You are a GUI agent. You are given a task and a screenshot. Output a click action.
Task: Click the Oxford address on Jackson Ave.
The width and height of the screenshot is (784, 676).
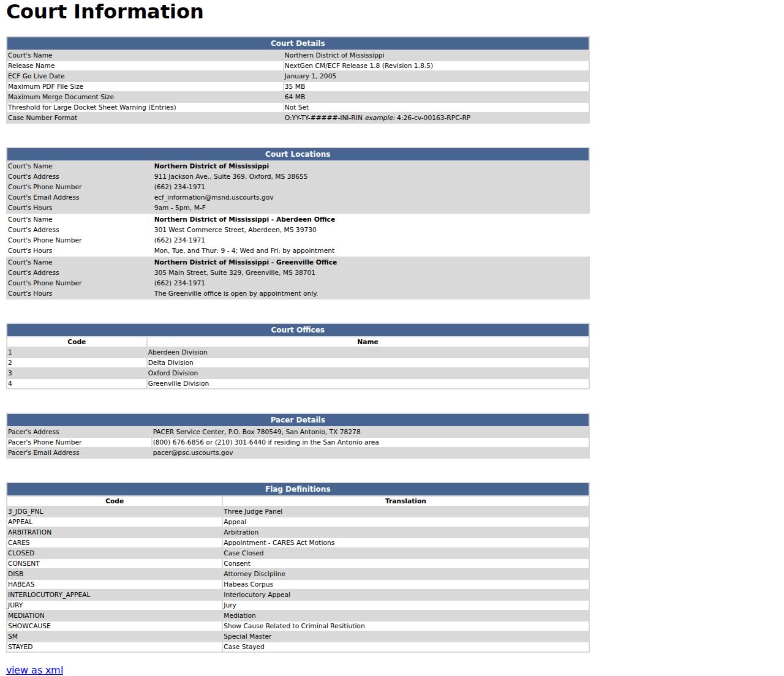coord(231,176)
